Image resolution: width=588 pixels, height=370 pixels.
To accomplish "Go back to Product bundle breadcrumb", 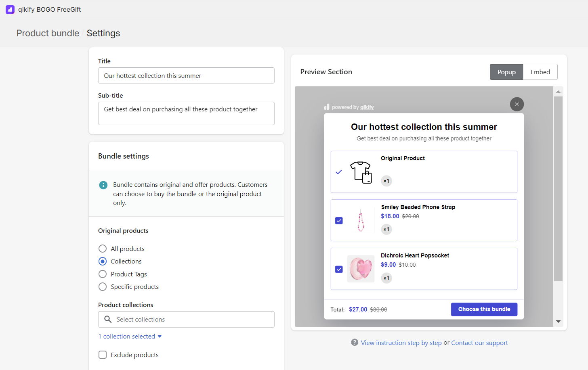I will (x=48, y=33).
